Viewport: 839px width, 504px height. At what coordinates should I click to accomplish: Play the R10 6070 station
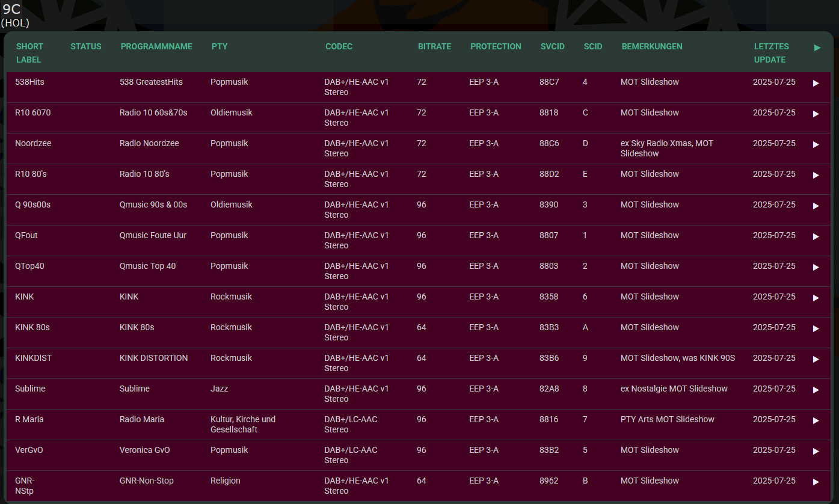pyautogui.click(x=816, y=114)
